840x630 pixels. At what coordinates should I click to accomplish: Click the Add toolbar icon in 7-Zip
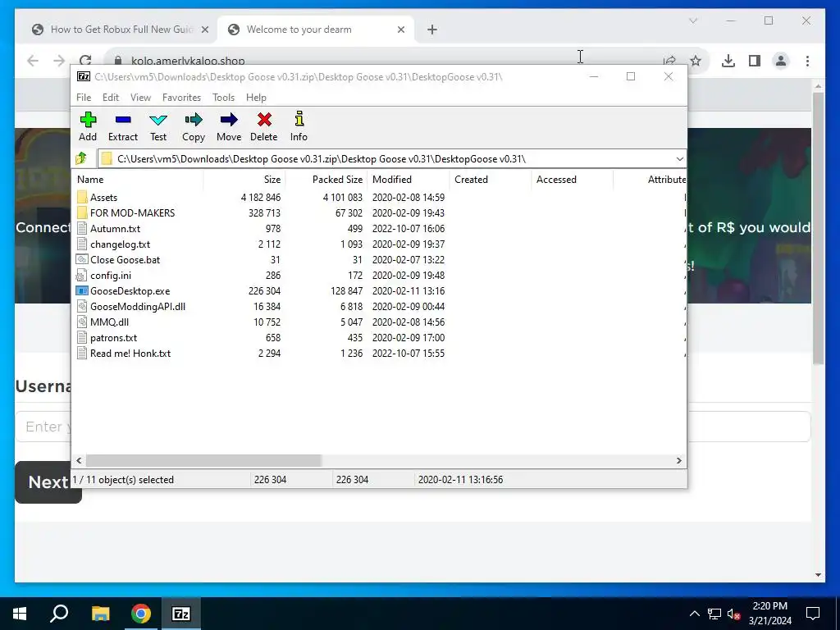(88, 120)
